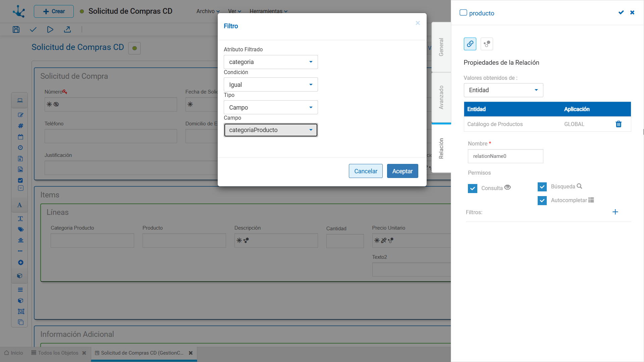Click the Nombre relationName0 input field
This screenshot has width=644, height=362.
click(505, 156)
